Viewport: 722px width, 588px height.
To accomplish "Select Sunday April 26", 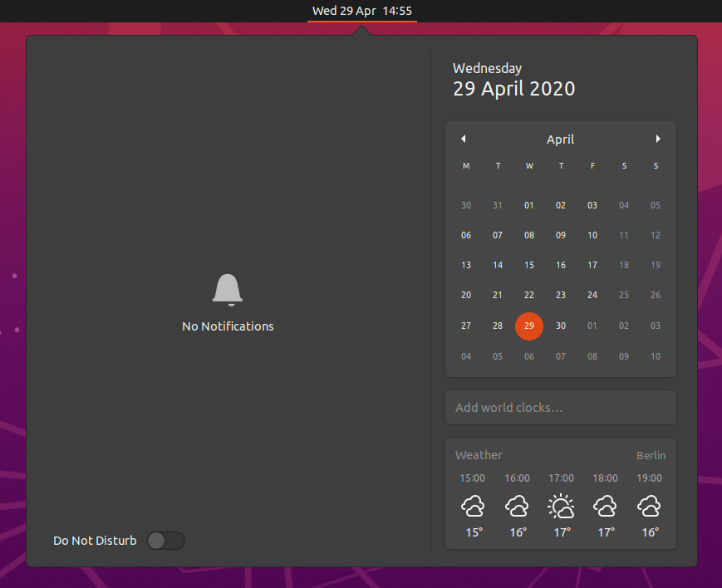I will [x=656, y=295].
